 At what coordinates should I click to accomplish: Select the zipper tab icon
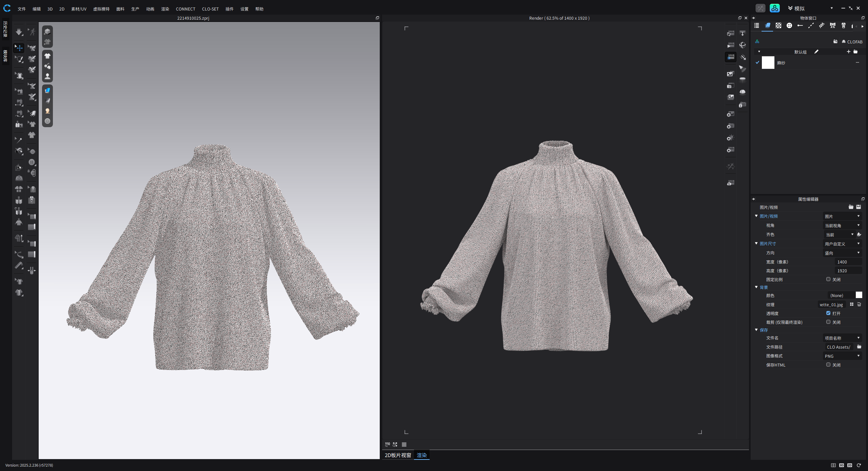coord(843,26)
